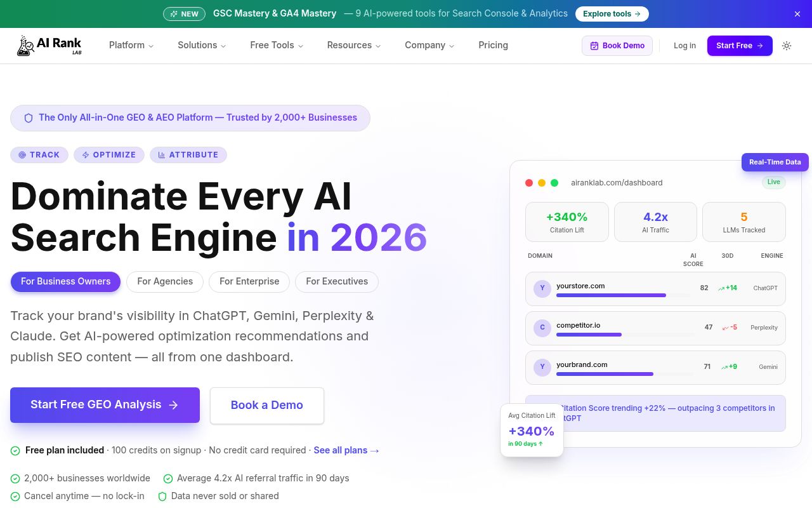Click the Y avatar for yourstore.com
This screenshot has height=508, width=812.
pyautogui.click(x=542, y=288)
